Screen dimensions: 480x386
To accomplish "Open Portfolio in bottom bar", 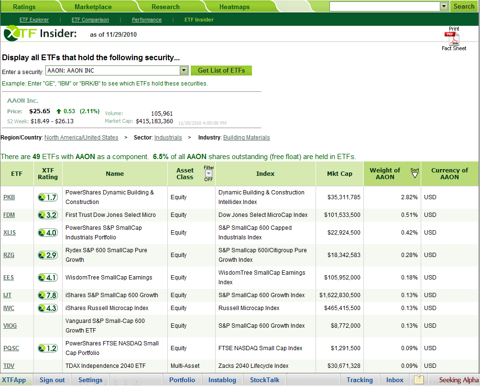I will click(182, 380).
